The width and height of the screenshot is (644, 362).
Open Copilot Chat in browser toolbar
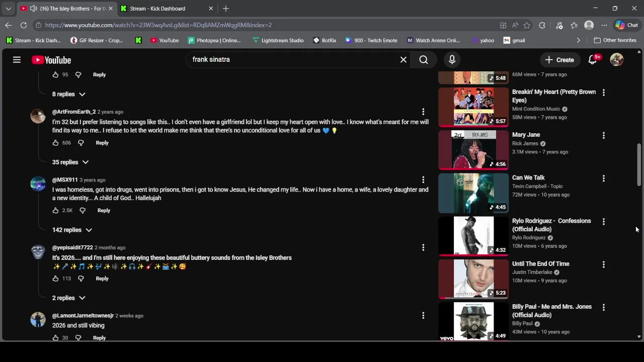tap(627, 25)
